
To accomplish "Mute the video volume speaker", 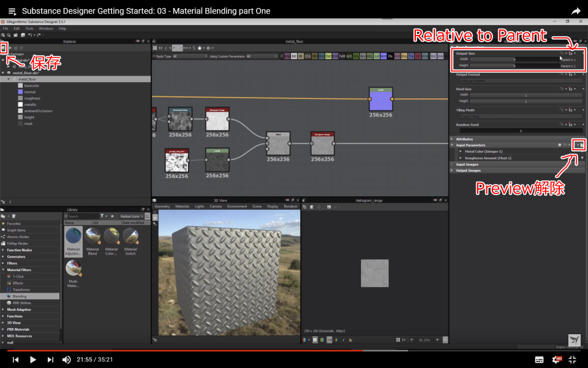I will 66,359.
